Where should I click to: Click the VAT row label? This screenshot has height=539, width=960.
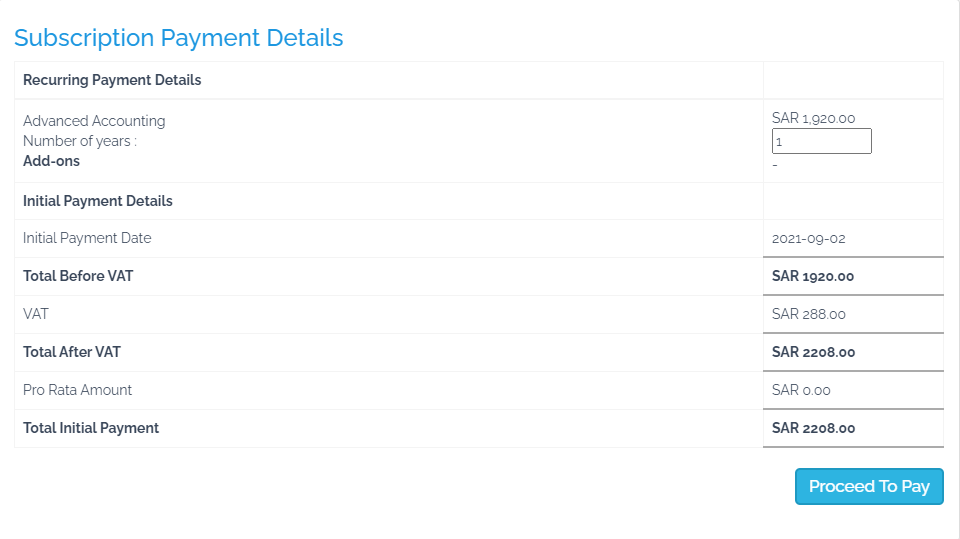36,314
